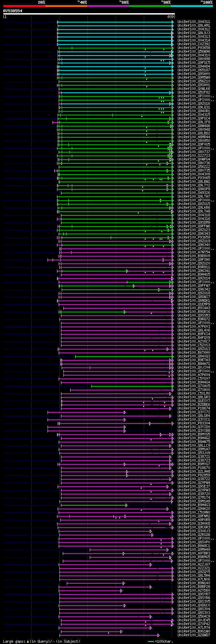Select label UniRef100_Q1EMP9

pos(194,304)
